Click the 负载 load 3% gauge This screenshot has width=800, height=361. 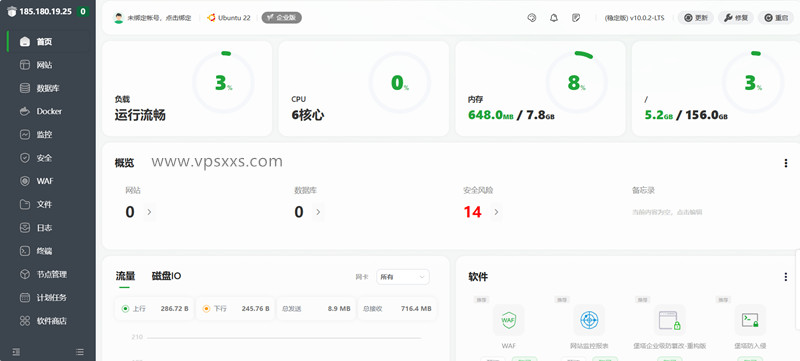click(223, 82)
